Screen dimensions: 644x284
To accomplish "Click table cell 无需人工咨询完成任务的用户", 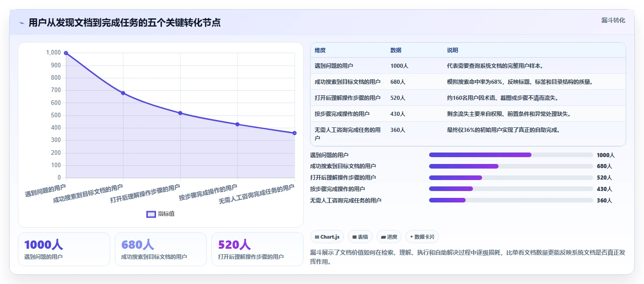I will [348, 134].
